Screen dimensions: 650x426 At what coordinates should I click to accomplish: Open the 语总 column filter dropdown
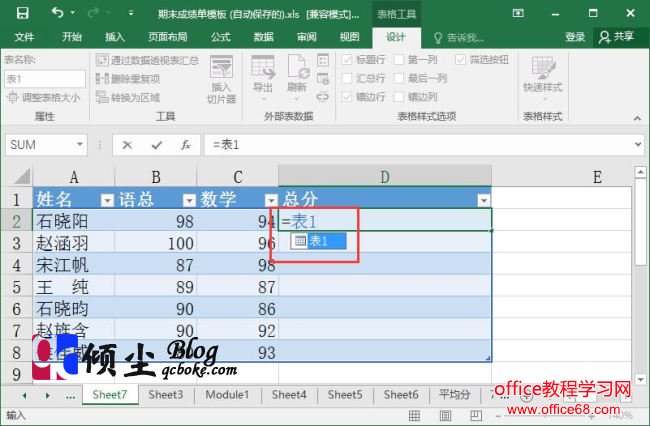click(189, 201)
